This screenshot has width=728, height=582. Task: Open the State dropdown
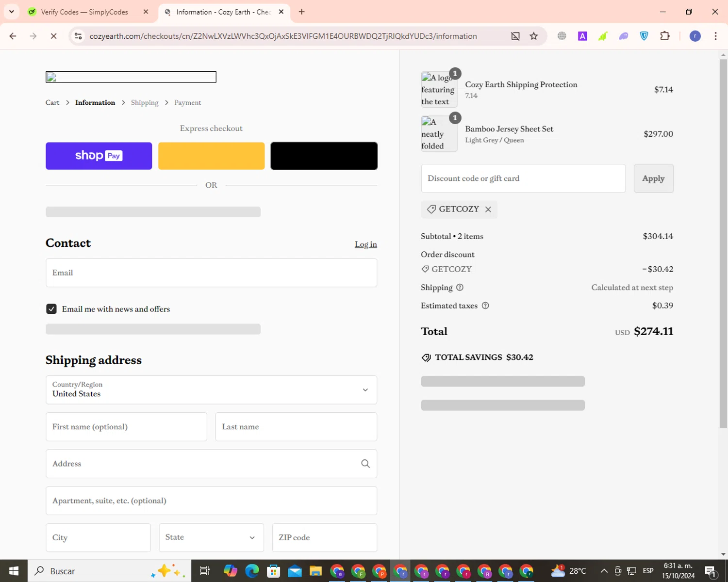(211, 537)
